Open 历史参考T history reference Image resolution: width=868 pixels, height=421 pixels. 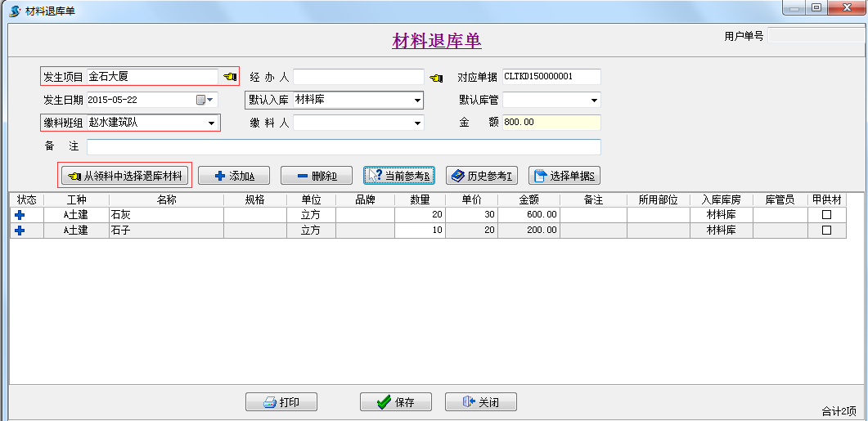tap(482, 176)
